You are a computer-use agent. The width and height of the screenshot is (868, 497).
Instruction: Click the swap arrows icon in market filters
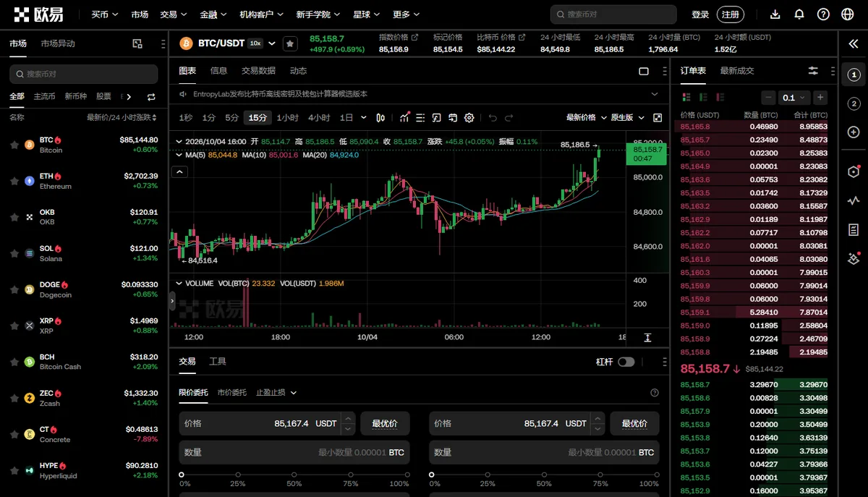[x=151, y=97]
